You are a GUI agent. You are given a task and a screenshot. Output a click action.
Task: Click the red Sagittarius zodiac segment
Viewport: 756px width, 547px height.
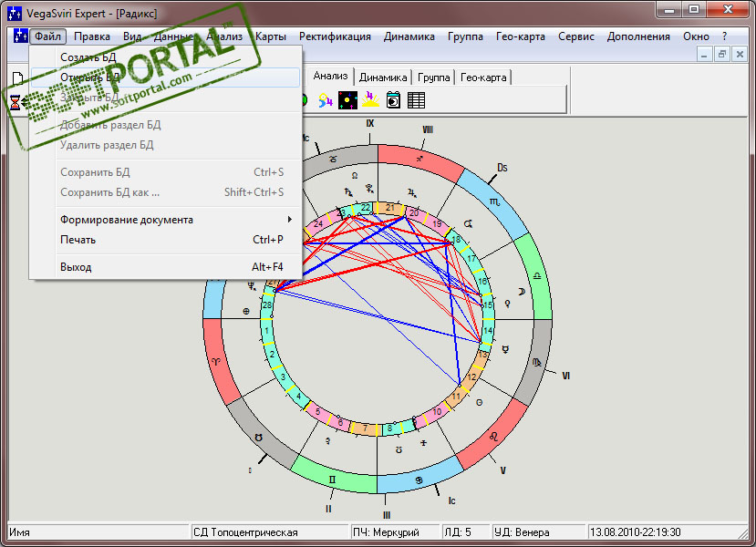coord(420,160)
